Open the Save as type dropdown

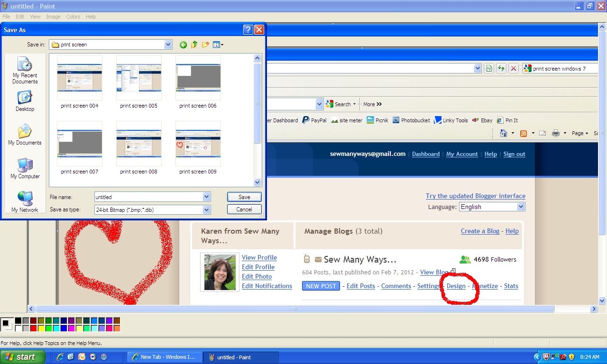pyautogui.click(x=206, y=209)
